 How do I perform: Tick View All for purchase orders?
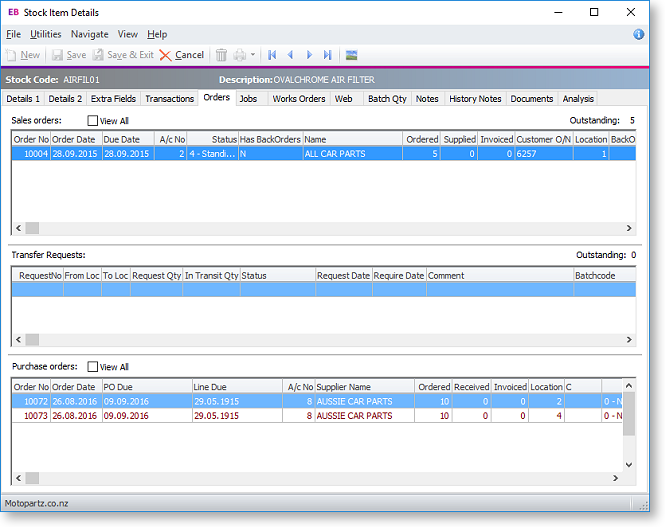coord(94,367)
